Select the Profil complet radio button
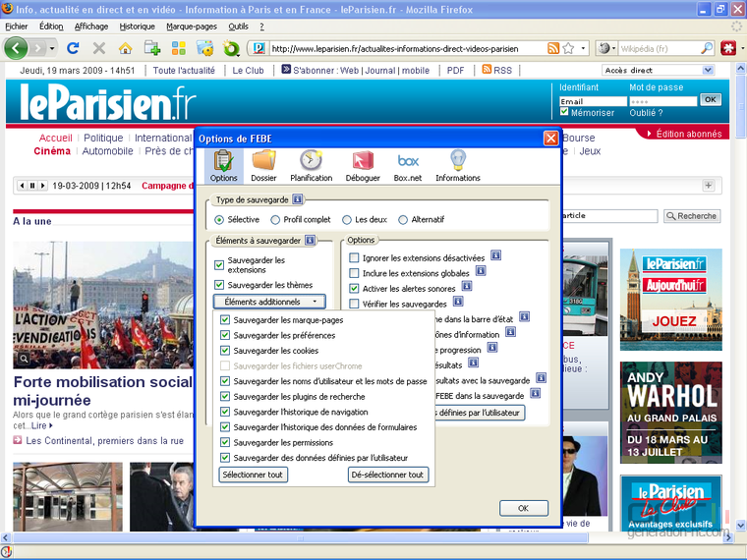 coord(275,220)
